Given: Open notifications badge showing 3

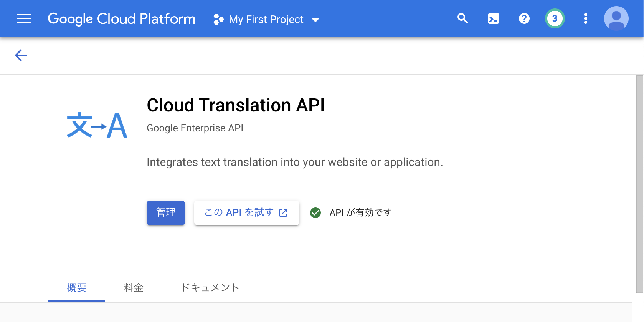Looking at the screenshot, I should click(555, 18).
